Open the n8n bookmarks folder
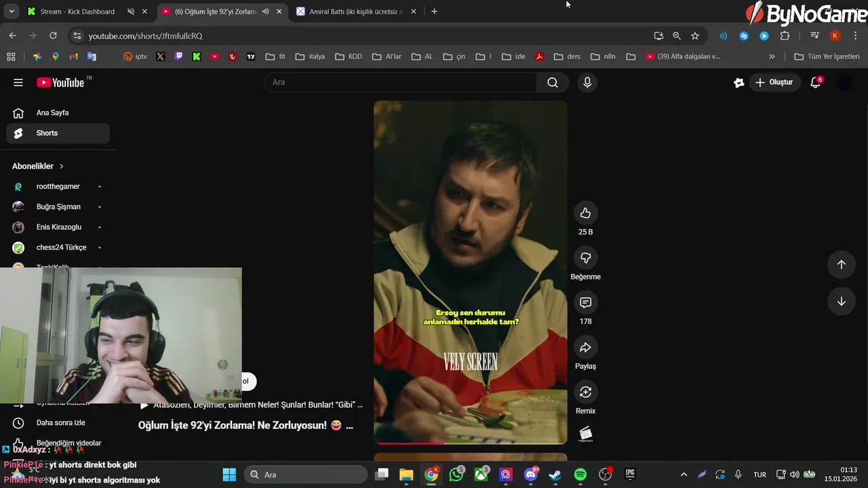Screen dimensions: 868x488 click(x=603, y=56)
